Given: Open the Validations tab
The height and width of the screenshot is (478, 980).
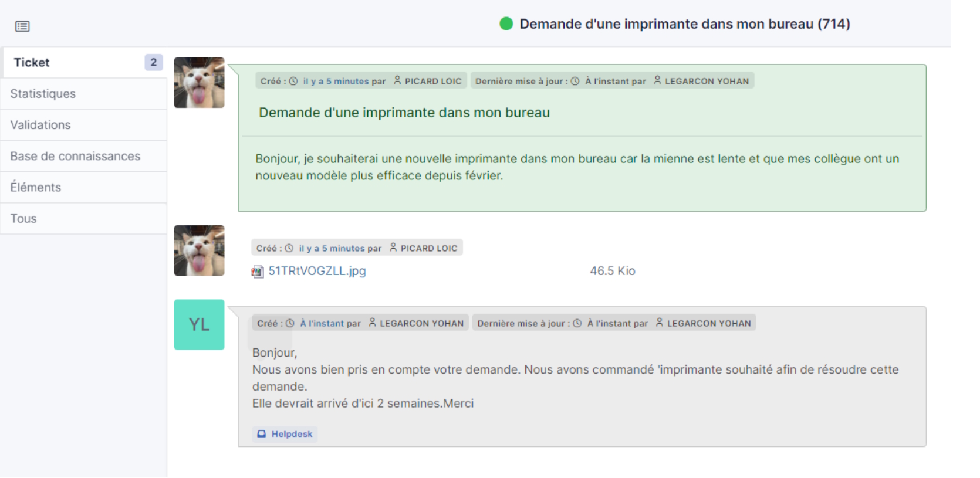Looking at the screenshot, I should [x=40, y=125].
